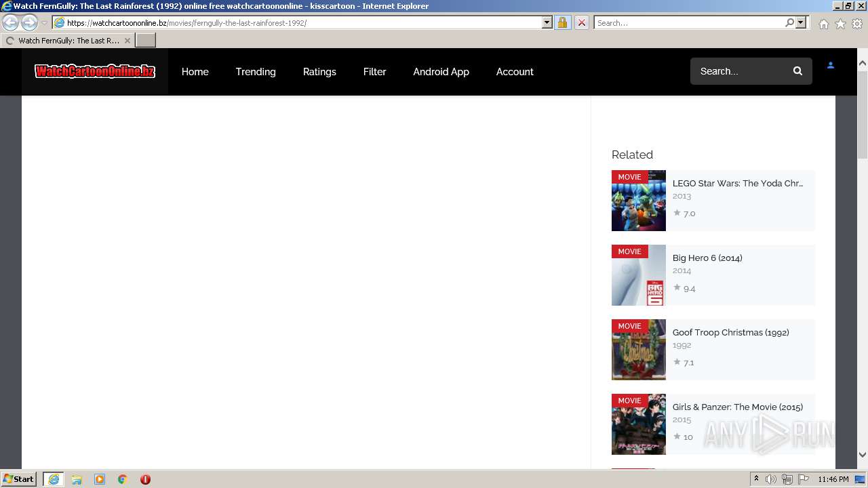Expand the address bar autocomplete dropdown
Image resolution: width=868 pixels, height=488 pixels.
click(547, 22)
